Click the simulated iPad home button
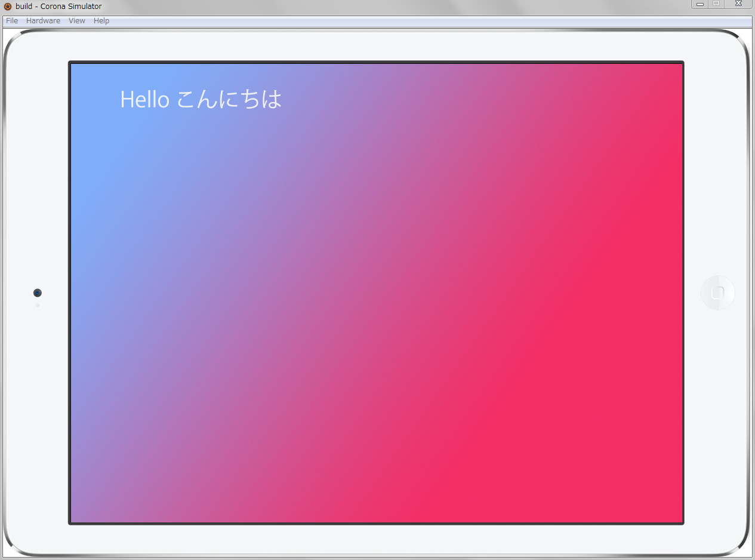Image resolution: width=755 pixels, height=560 pixels. tap(717, 293)
